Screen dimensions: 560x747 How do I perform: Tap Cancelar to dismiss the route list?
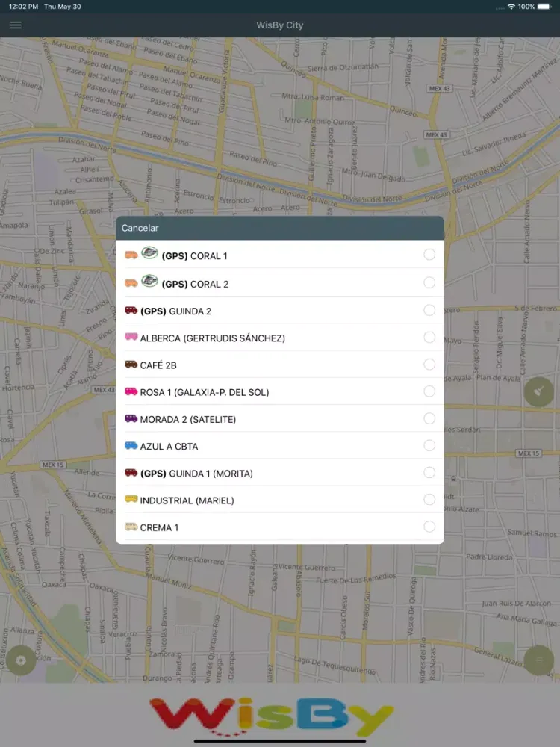pyautogui.click(x=140, y=228)
